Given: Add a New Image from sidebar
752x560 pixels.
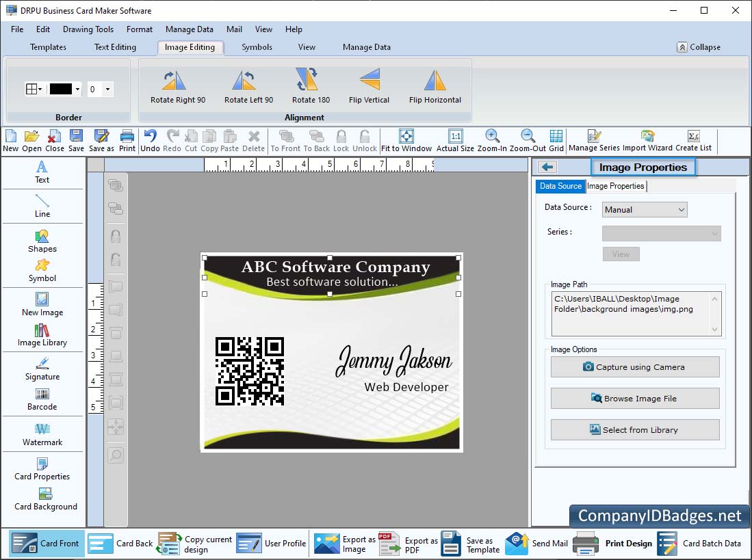Looking at the screenshot, I should 42,305.
